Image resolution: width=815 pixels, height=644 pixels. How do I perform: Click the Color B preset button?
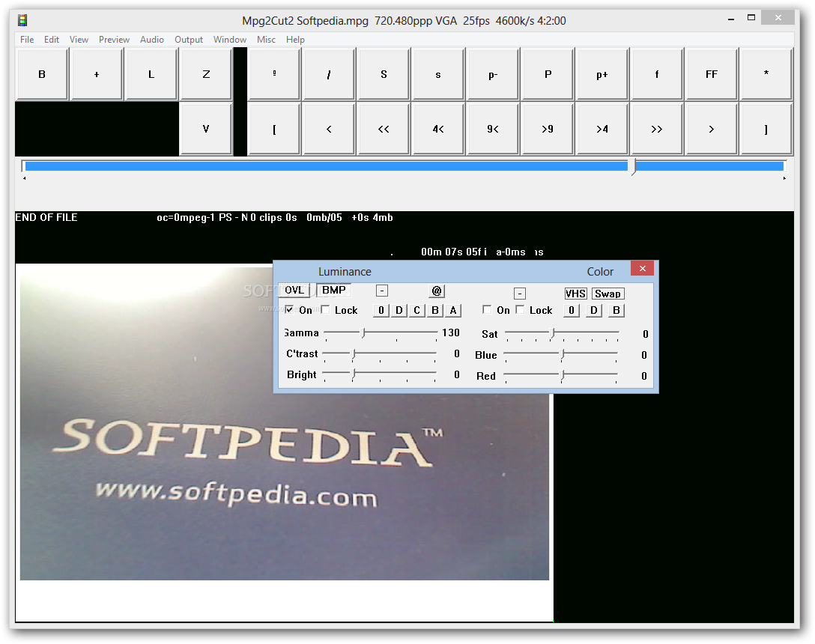click(x=616, y=310)
